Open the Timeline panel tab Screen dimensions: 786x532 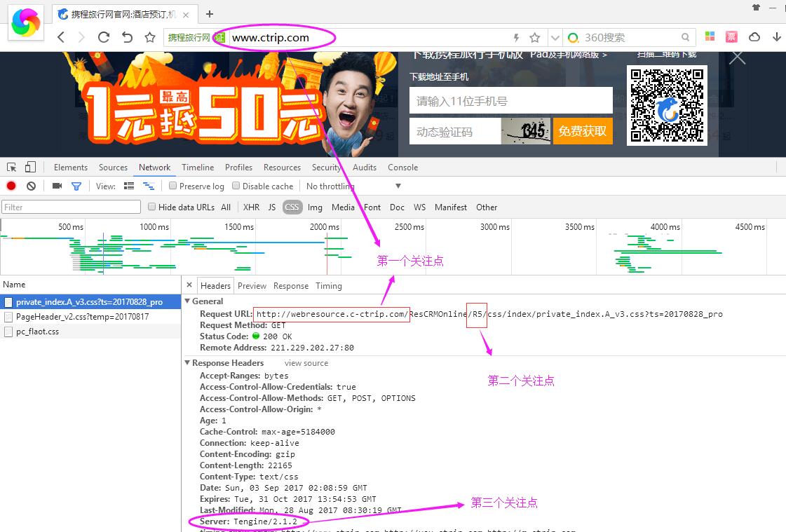coord(198,168)
